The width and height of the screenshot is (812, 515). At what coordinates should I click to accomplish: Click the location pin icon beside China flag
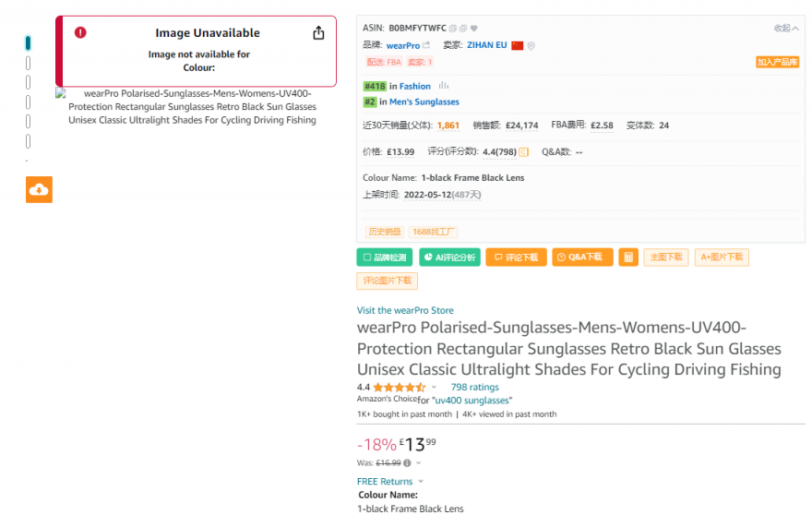pyautogui.click(x=531, y=46)
